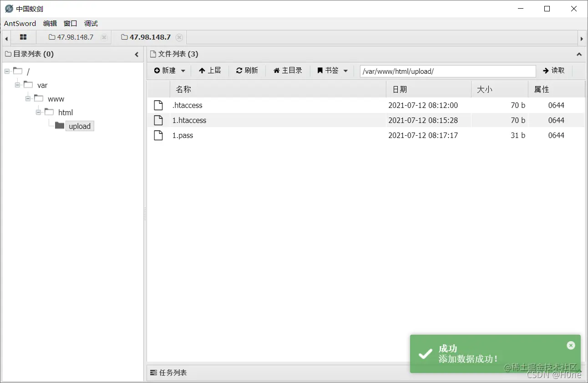This screenshot has height=383, width=588.
Task: Select the 上层 parent directory icon
Action: 202,71
